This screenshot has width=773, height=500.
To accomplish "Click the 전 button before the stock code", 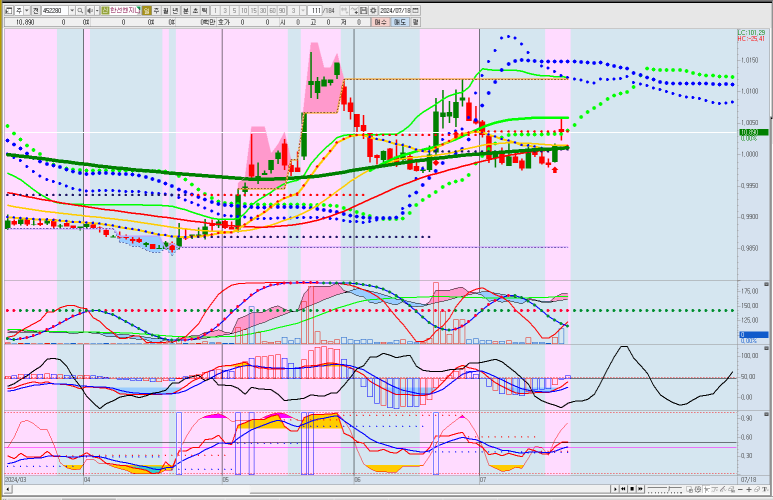I will pyautogui.click(x=36, y=10).
